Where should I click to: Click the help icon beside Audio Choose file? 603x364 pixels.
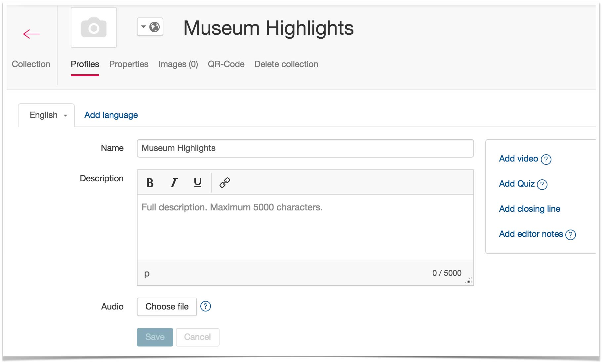pyautogui.click(x=206, y=307)
